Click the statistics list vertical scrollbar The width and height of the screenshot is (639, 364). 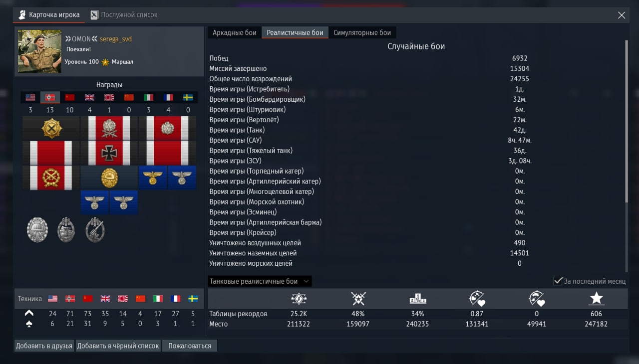(626, 122)
